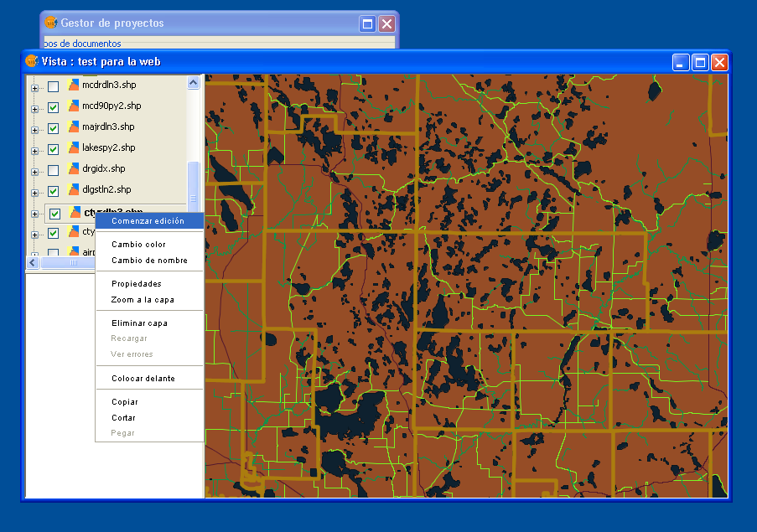
Task: Click the layer list scroll up arrow
Action: pyautogui.click(x=193, y=83)
